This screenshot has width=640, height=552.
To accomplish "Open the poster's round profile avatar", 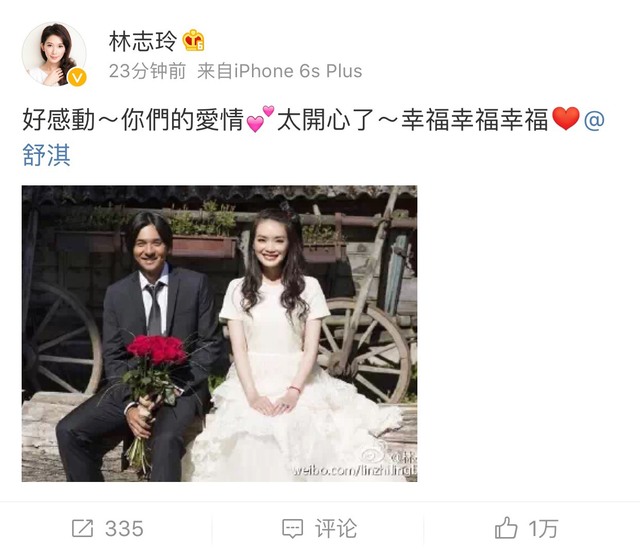I will 54,54.
